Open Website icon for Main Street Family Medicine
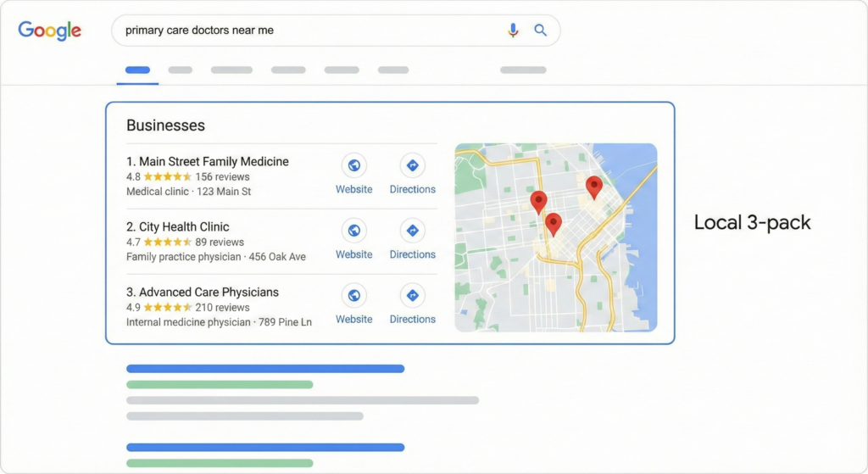 (353, 165)
